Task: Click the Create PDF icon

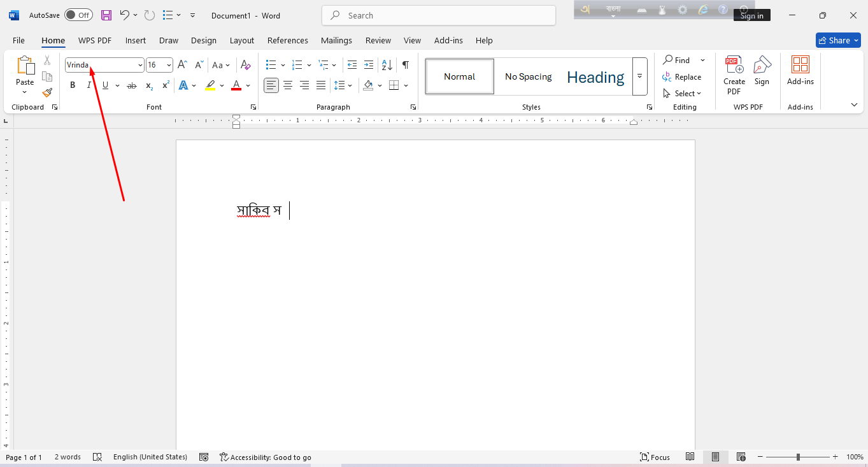Action: point(734,75)
